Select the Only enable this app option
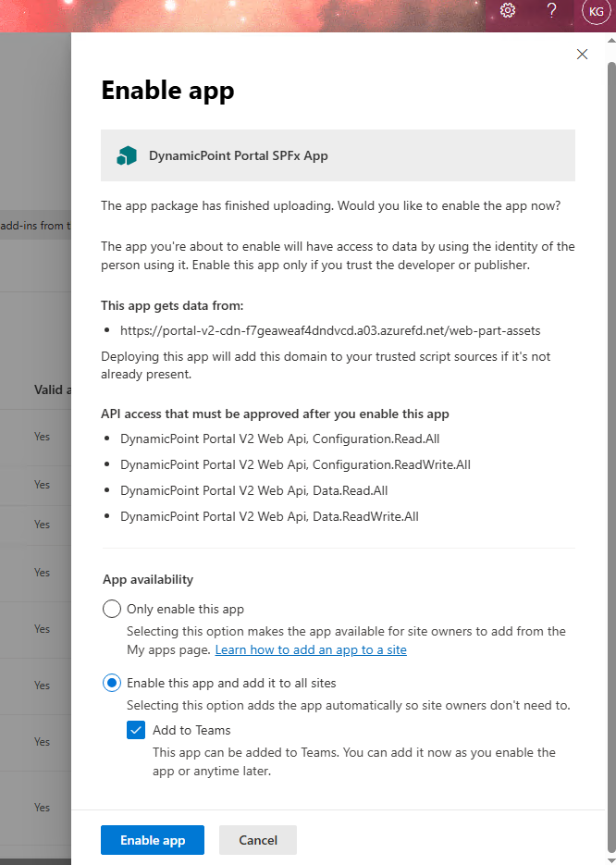Image resolution: width=616 pixels, height=865 pixels. click(x=112, y=609)
